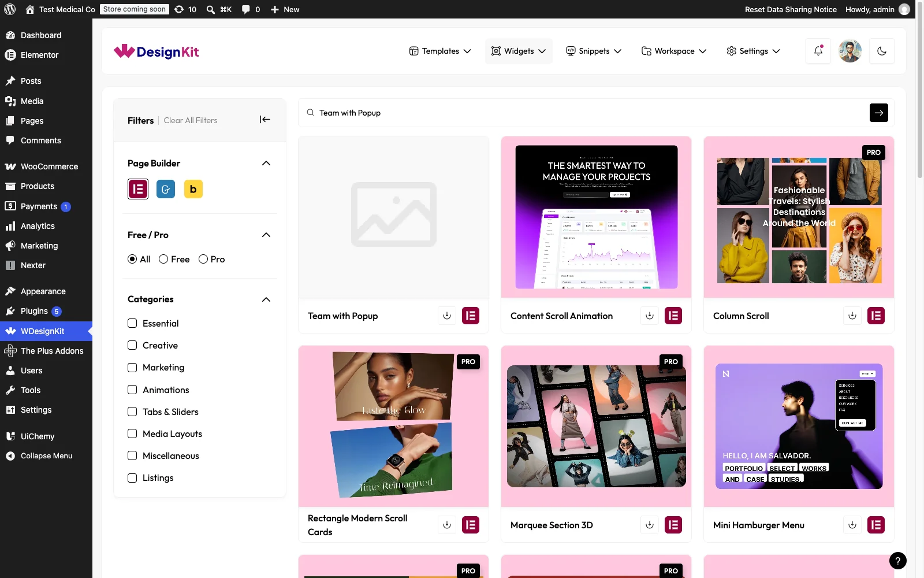This screenshot has width=924, height=578.
Task: Select the Pro radio option
Action: [203, 259]
